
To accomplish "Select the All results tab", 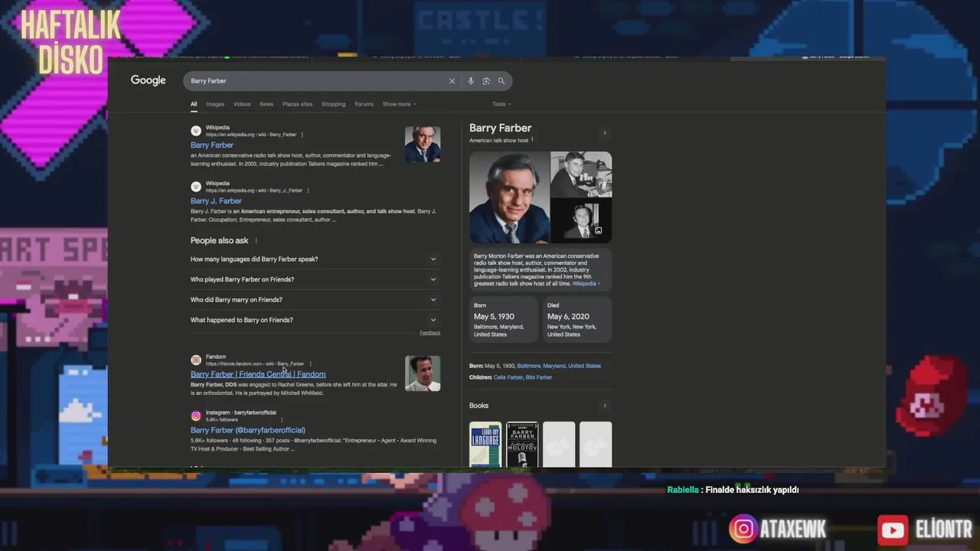I will point(194,104).
